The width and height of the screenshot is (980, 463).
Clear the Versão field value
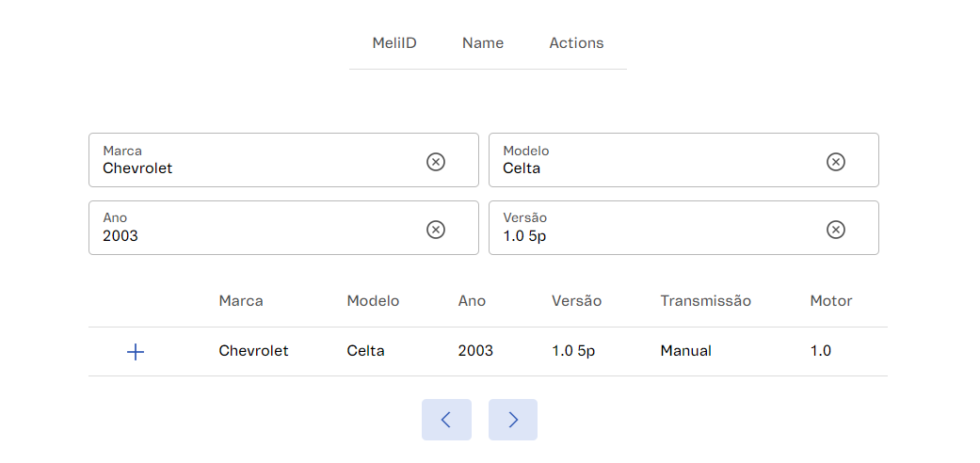pyautogui.click(x=836, y=230)
